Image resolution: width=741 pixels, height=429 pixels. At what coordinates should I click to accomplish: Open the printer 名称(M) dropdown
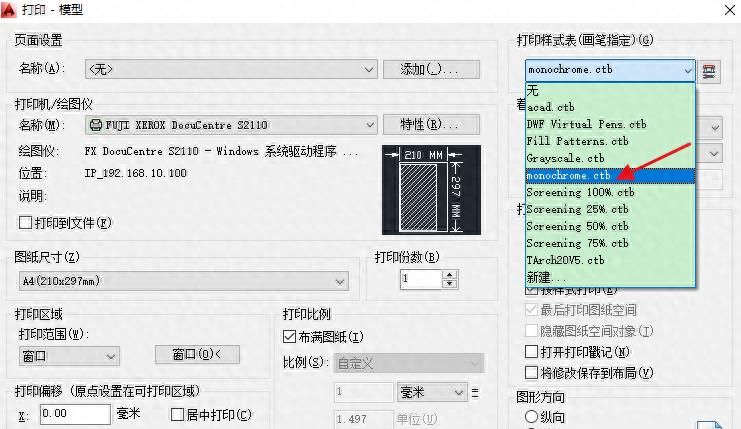pyautogui.click(x=231, y=125)
